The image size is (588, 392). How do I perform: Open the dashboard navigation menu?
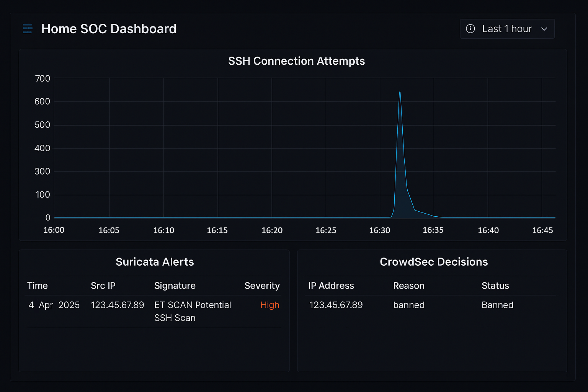coord(27,28)
